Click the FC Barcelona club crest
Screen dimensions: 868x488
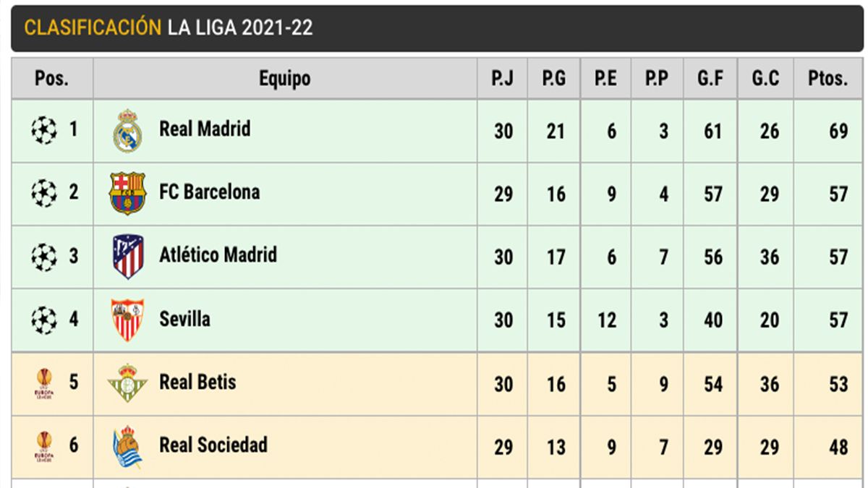127,193
